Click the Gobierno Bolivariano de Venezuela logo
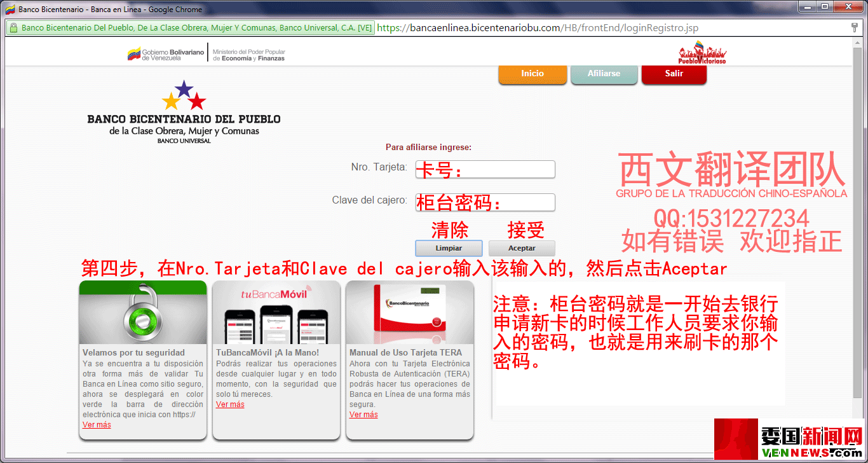Screen dimensions: 868x463 [x=166, y=55]
